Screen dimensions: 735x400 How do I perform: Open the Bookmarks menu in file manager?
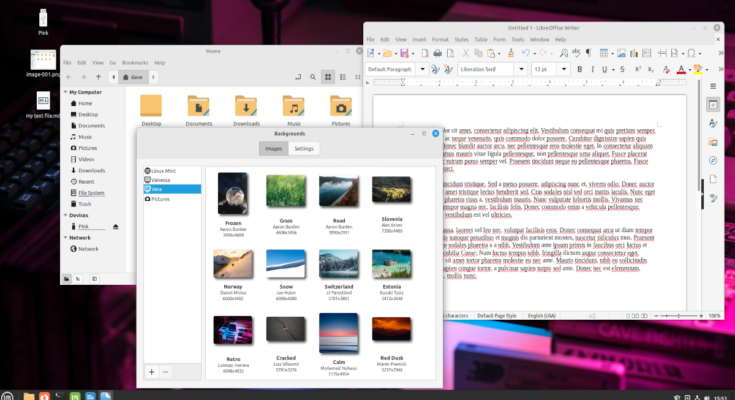(x=134, y=62)
